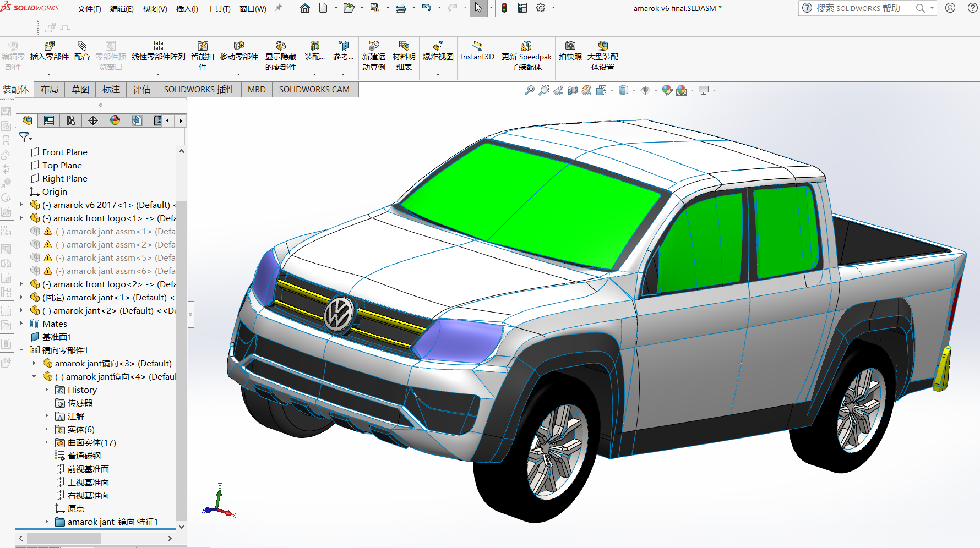Image resolution: width=980 pixels, height=548 pixels.
Task: Switch to the SOLIDWORKS CAM tab
Action: tap(314, 90)
